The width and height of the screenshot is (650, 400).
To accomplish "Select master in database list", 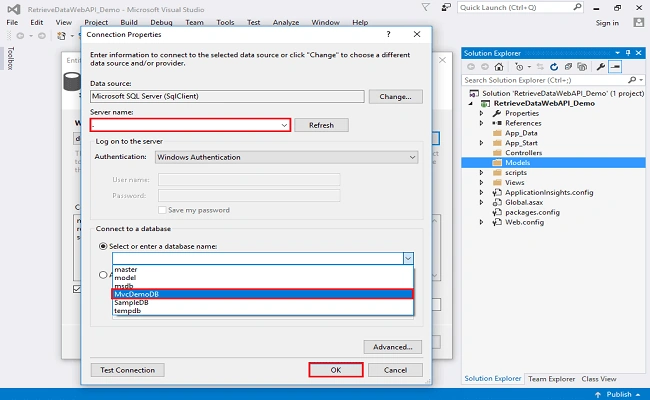I will click(263, 269).
